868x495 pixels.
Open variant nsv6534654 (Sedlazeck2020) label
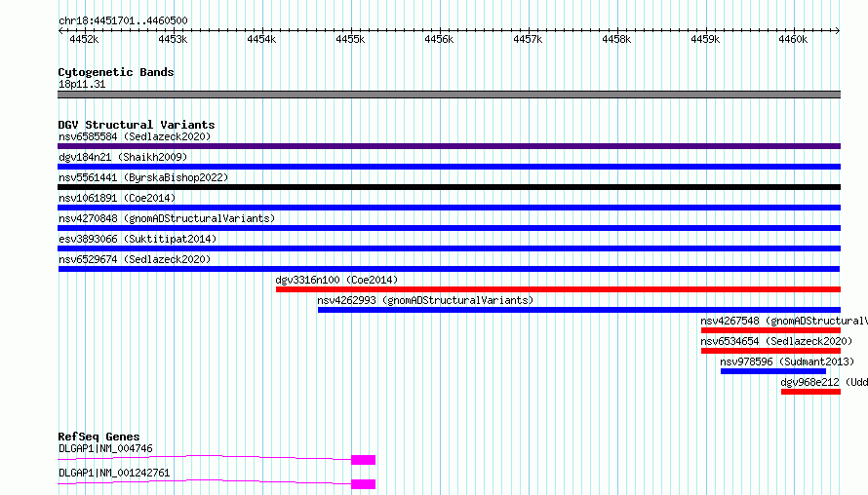[x=776, y=341]
